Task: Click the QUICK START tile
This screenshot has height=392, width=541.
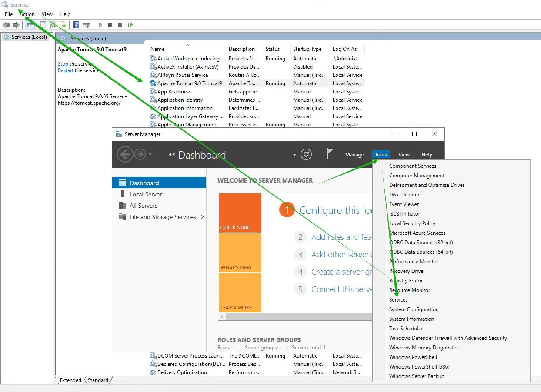Action: [x=240, y=213]
